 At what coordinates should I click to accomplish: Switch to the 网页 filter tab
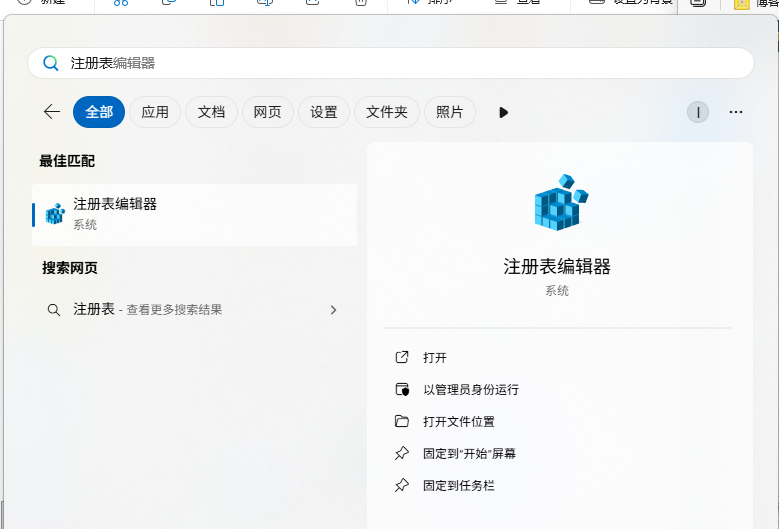point(268,112)
